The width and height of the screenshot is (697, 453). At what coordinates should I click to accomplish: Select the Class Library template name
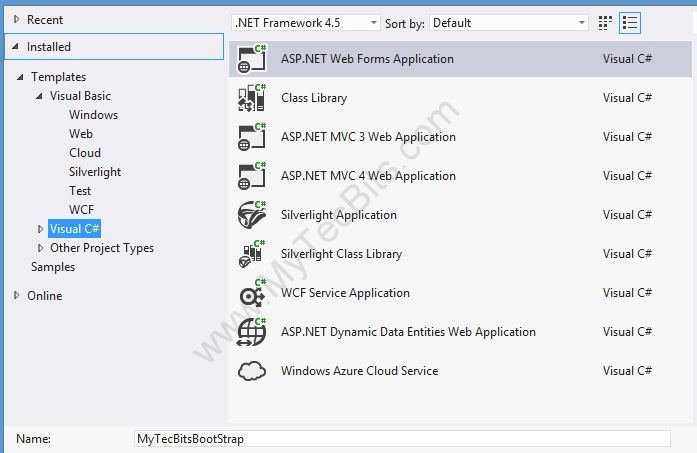tap(314, 98)
